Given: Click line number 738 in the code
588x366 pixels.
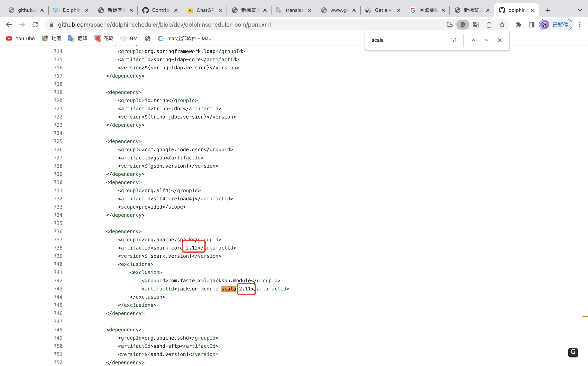Looking at the screenshot, I should 58,248.
